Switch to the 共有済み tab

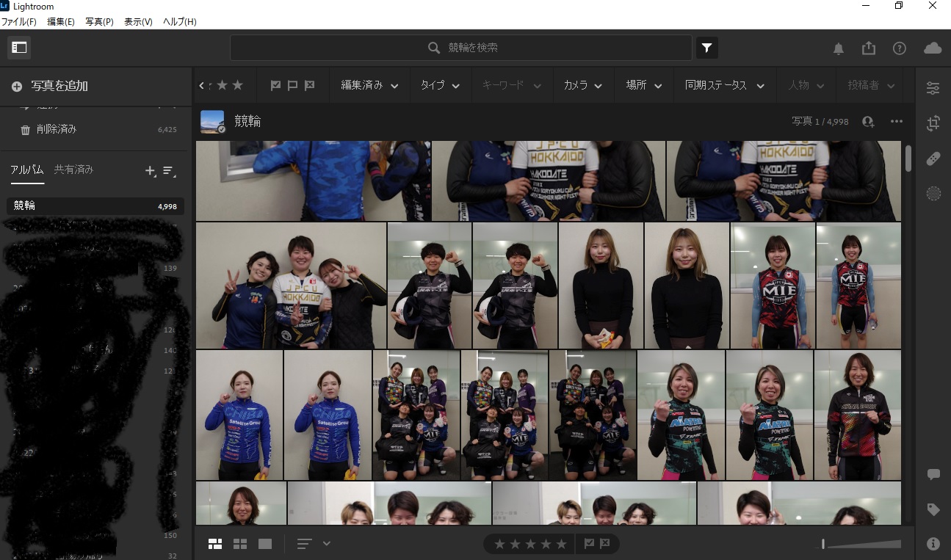73,170
